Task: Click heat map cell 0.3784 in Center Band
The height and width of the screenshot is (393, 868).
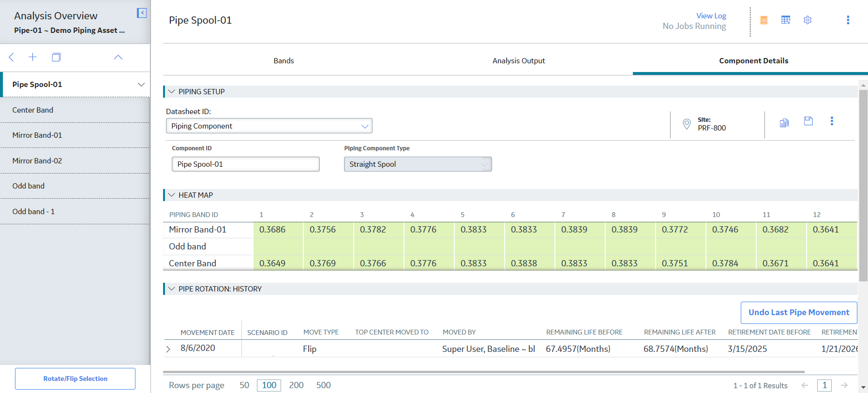Action: point(731,263)
